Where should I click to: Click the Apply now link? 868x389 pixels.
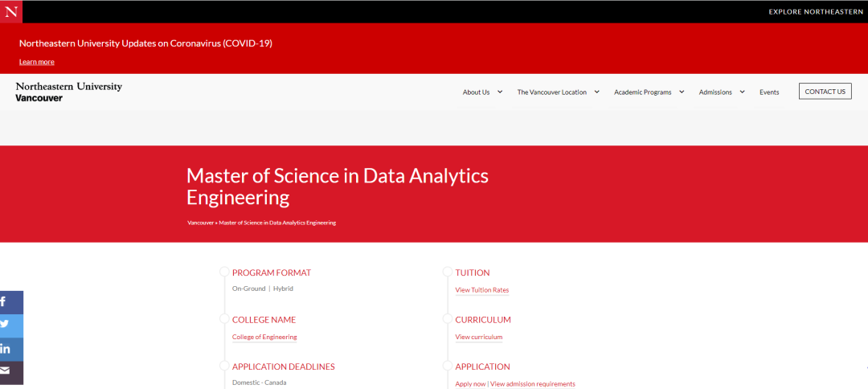470,384
